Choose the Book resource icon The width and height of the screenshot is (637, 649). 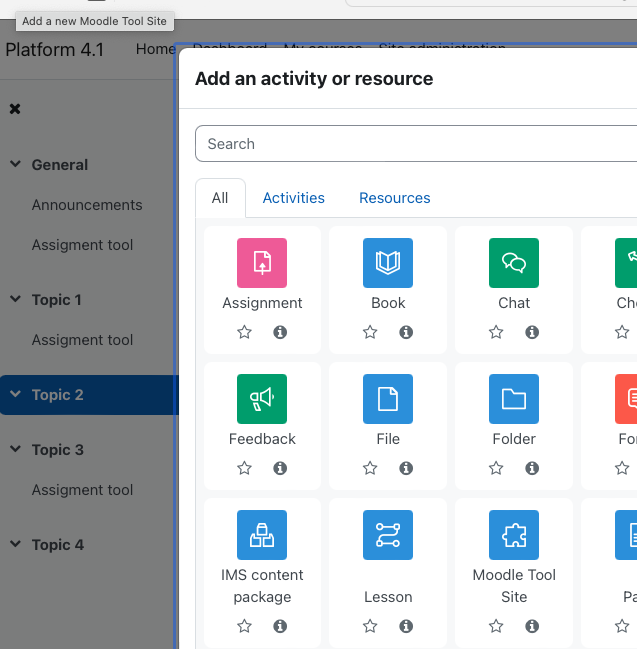(388, 263)
